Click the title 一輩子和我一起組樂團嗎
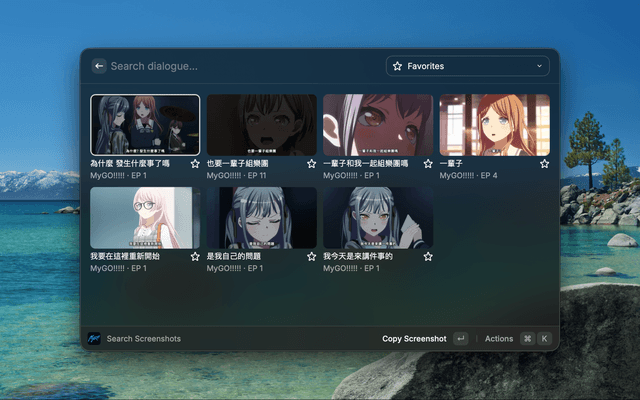 366,164
